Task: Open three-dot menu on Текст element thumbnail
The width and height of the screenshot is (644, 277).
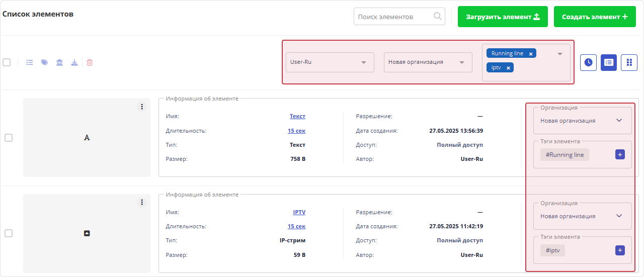Action: 142,107
